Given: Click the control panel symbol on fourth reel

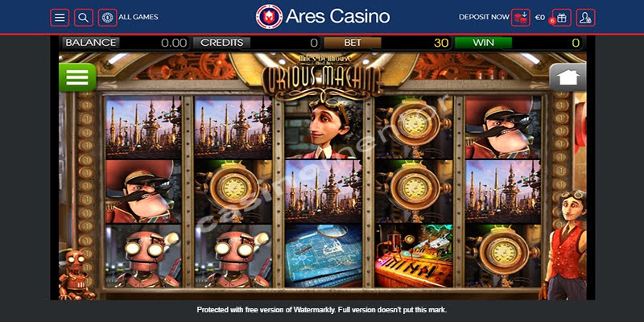Looking at the screenshot, I should pos(413,255).
